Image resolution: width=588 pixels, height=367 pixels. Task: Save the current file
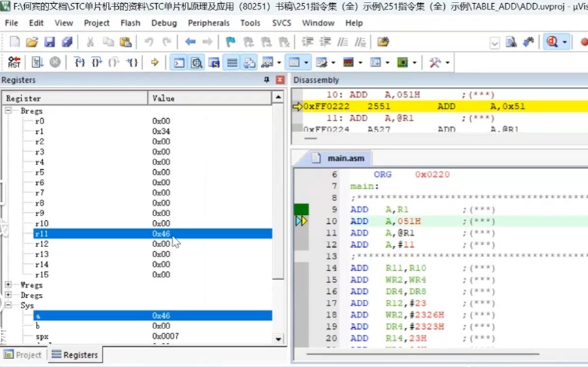(x=50, y=42)
